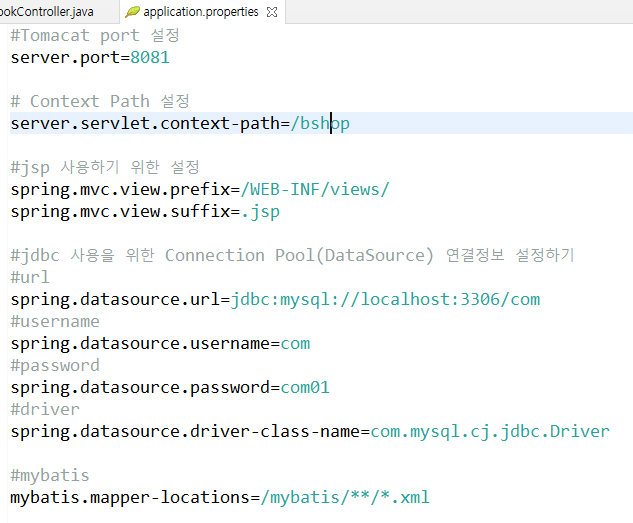This screenshot has height=523, width=633.
Task: Click the '#Tomcat port' comment line
Action: coord(95,36)
